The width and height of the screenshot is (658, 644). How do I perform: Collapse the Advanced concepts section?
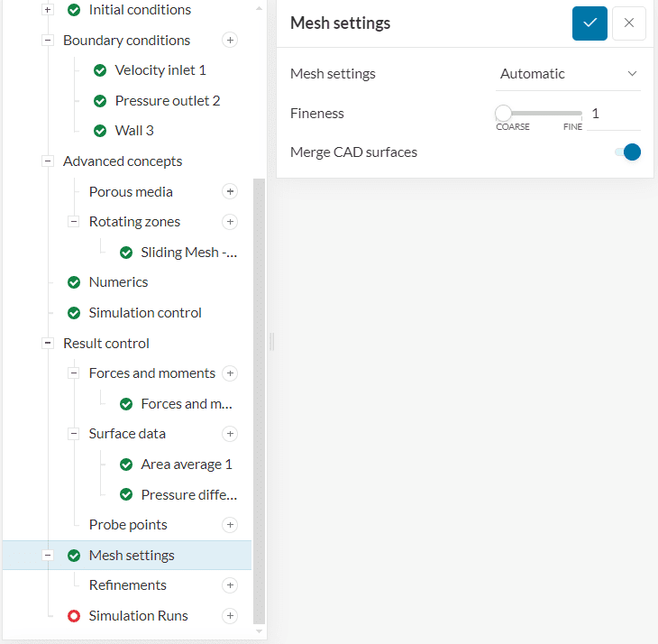coord(48,161)
